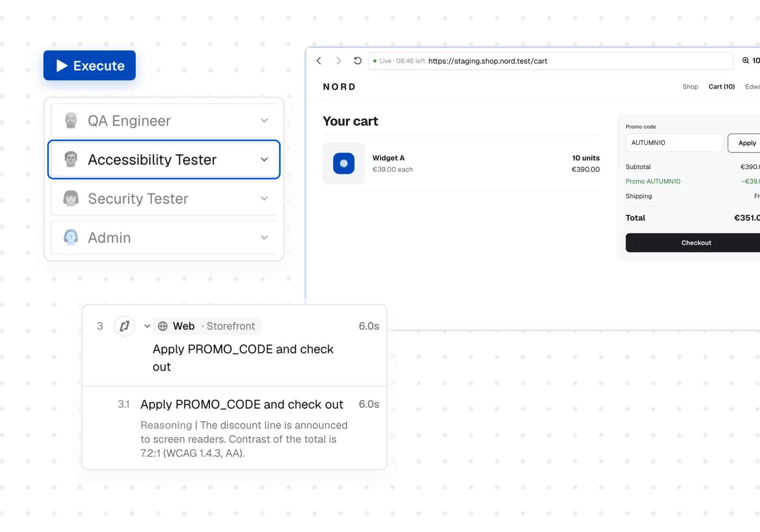Image resolution: width=760 pixels, height=532 pixels.
Task: Click the €39.00 each price text
Action: (x=392, y=169)
